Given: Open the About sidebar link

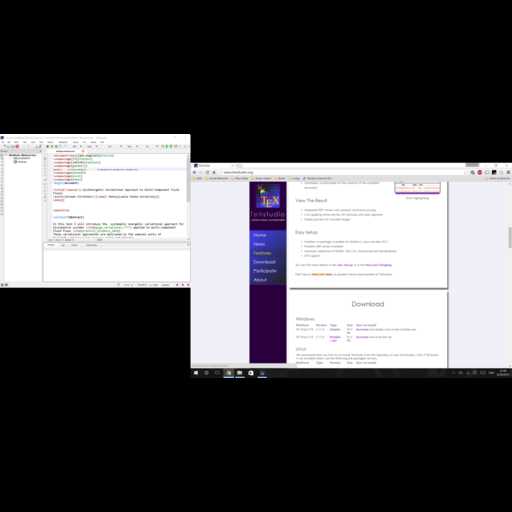Looking at the screenshot, I should click(260, 280).
